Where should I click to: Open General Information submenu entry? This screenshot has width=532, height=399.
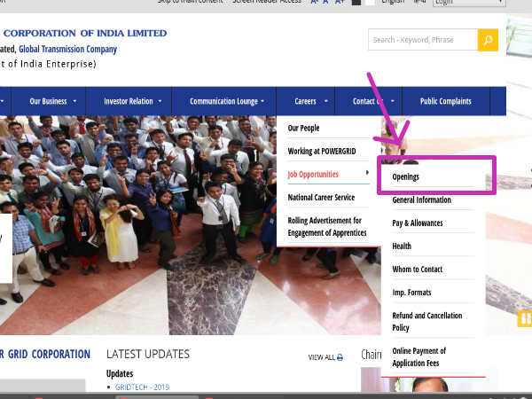422,199
